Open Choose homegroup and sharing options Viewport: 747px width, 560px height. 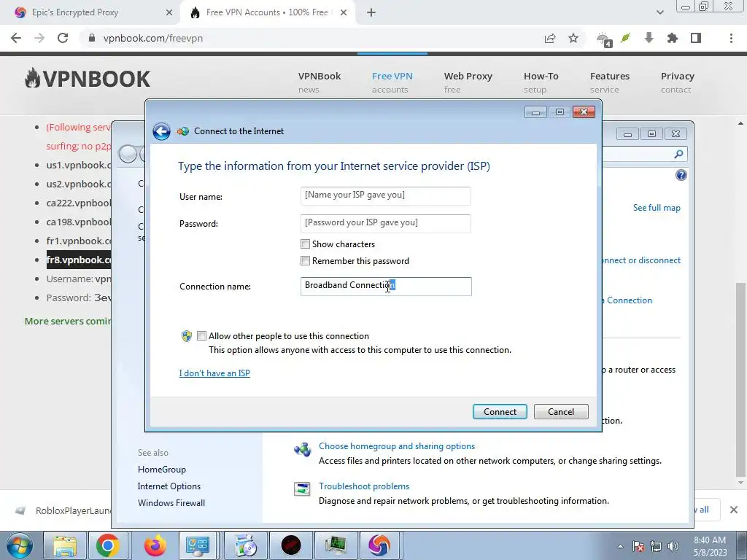397,446
